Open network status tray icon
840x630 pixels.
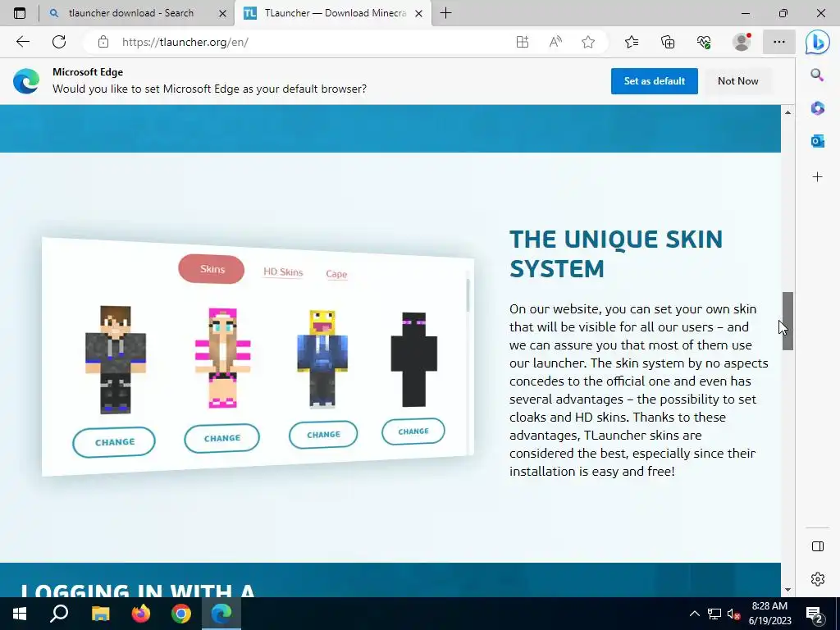coord(714,614)
